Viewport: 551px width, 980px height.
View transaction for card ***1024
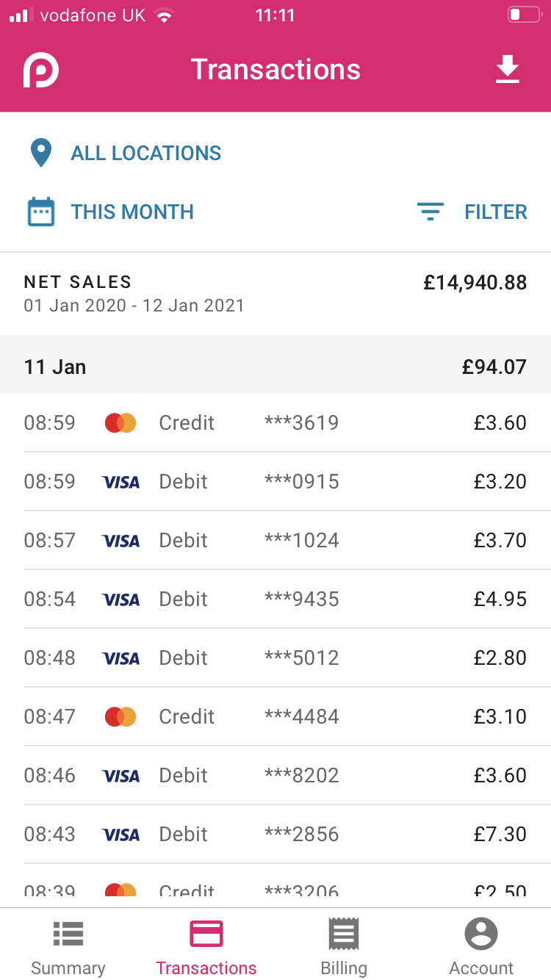[x=275, y=541]
